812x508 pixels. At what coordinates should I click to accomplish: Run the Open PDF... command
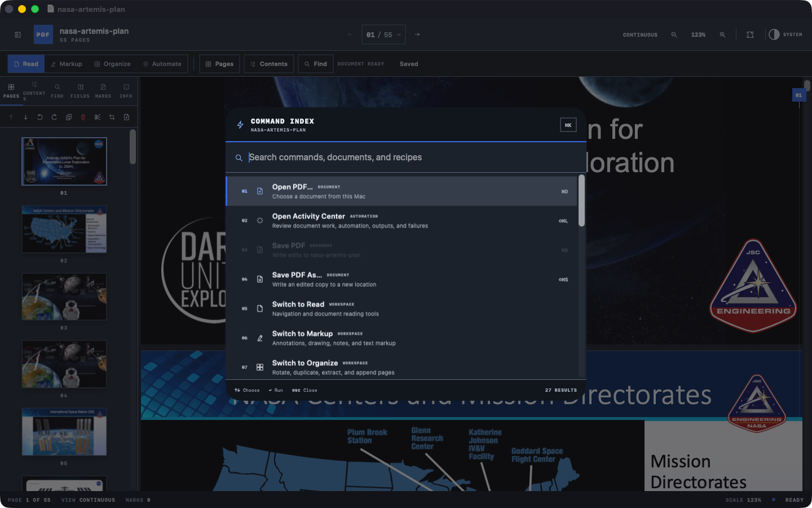(401, 191)
